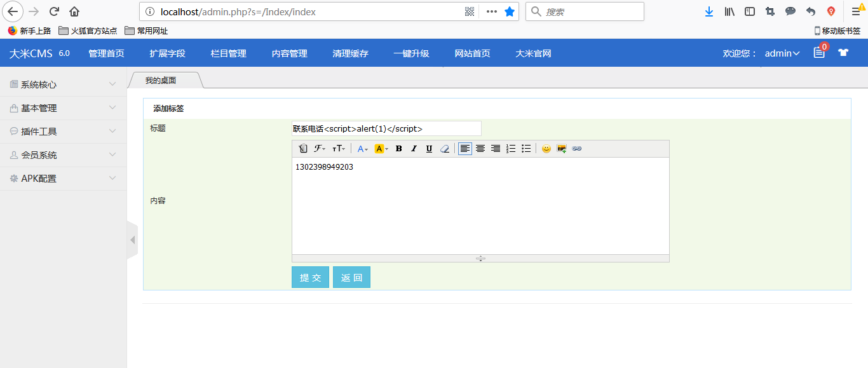Open the downloads arrow icon
This screenshot has height=368, width=868.
point(709,11)
